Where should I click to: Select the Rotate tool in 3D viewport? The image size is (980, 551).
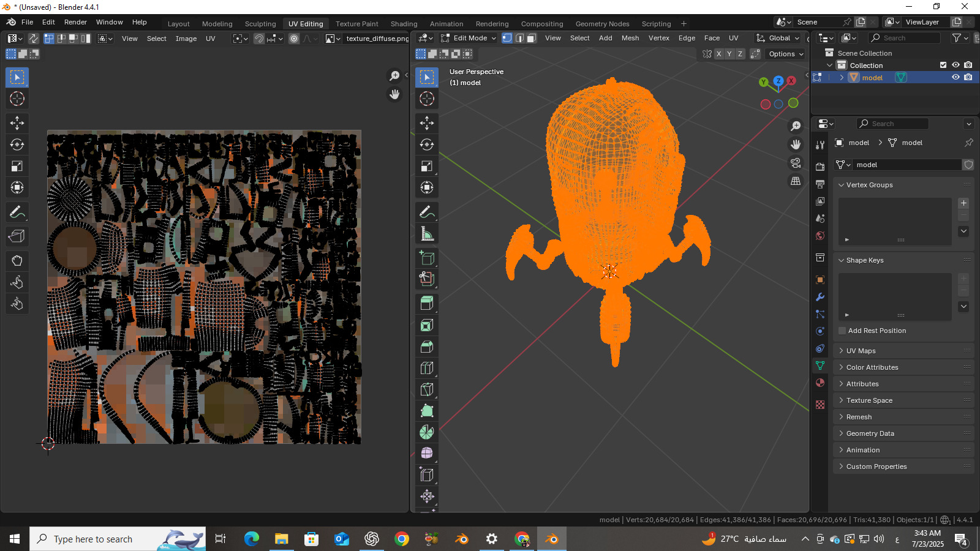tap(427, 144)
